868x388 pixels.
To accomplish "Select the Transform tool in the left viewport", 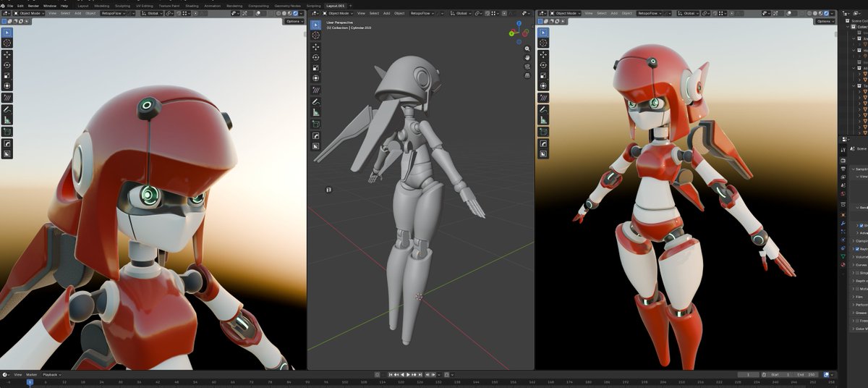I will (7, 85).
